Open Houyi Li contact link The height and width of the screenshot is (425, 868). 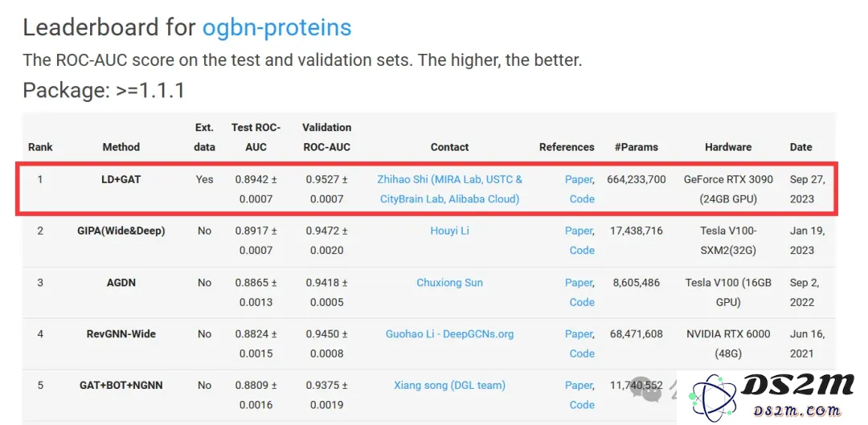[x=449, y=231]
